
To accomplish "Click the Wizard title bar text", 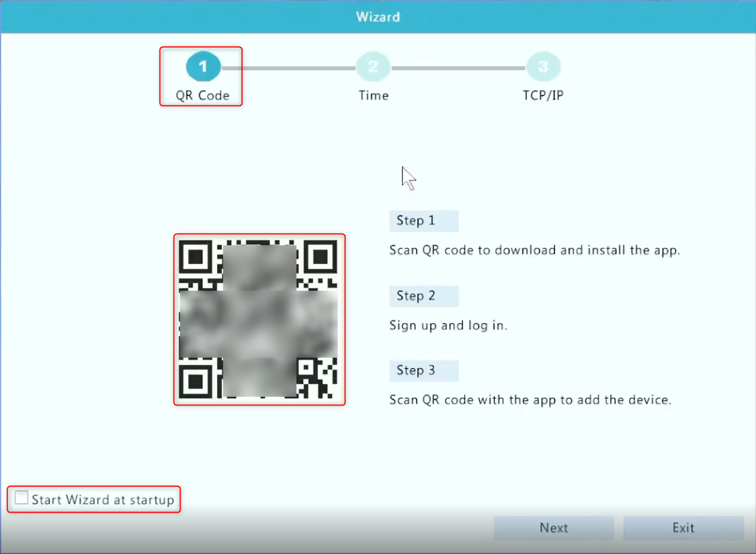I will [x=378, y=17].
